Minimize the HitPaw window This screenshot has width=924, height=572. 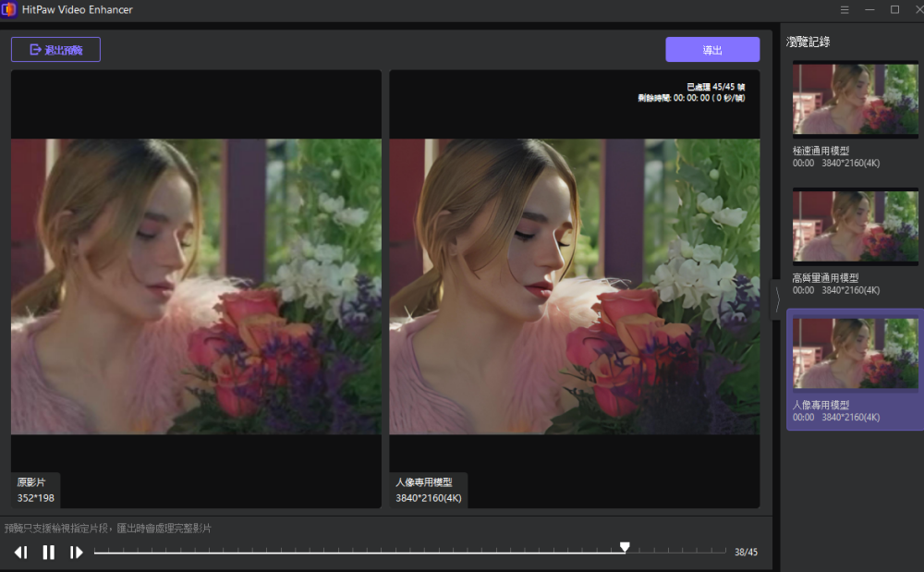pyautogui.click(x=869, y=9)
